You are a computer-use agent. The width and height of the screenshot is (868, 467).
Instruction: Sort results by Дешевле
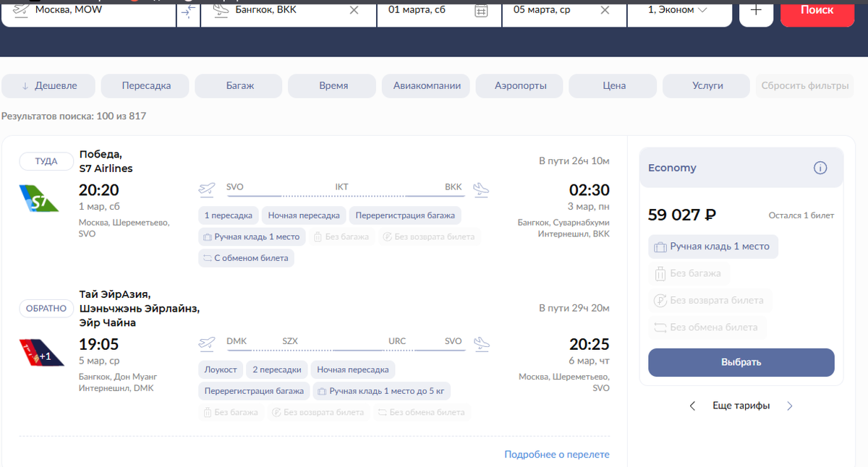coord(48,85)
